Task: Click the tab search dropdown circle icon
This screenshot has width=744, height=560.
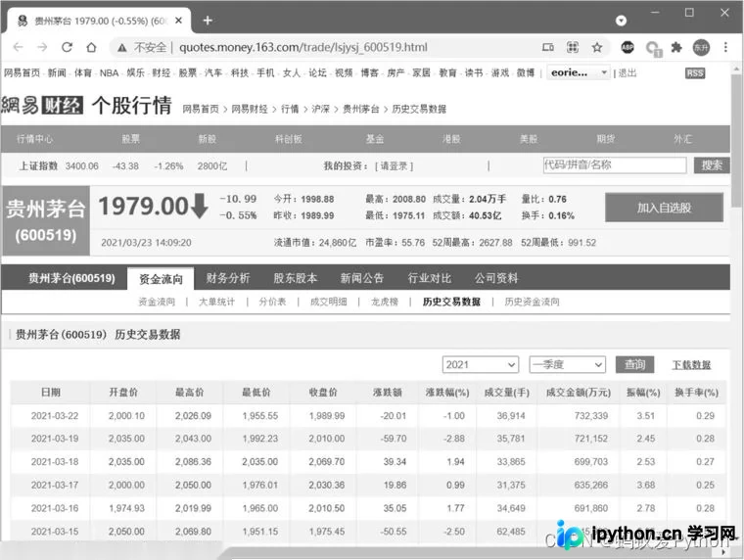Action: coord(621,21)
